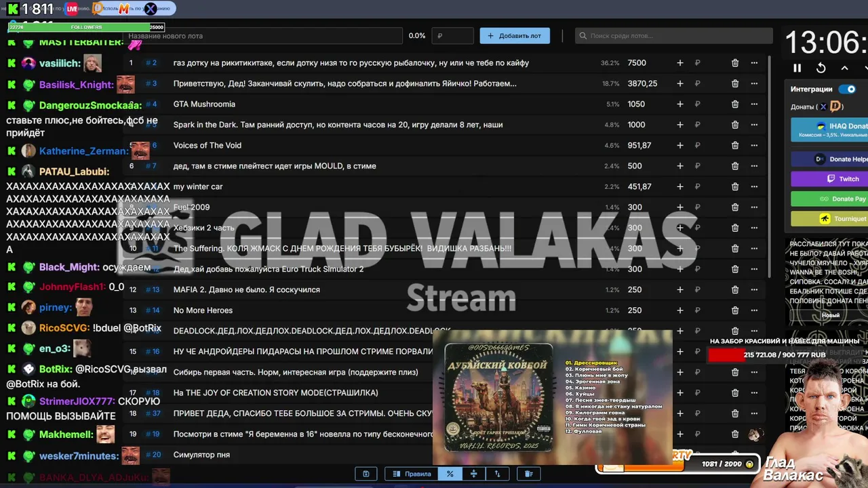
Task: Connect the Twitch integration
Action: 829,179
